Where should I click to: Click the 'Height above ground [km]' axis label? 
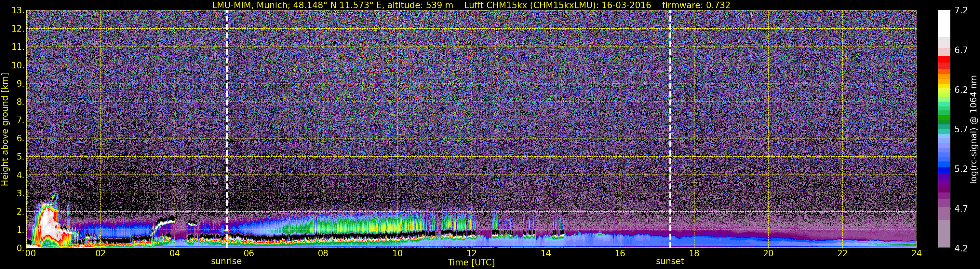(x=5, y=129)
